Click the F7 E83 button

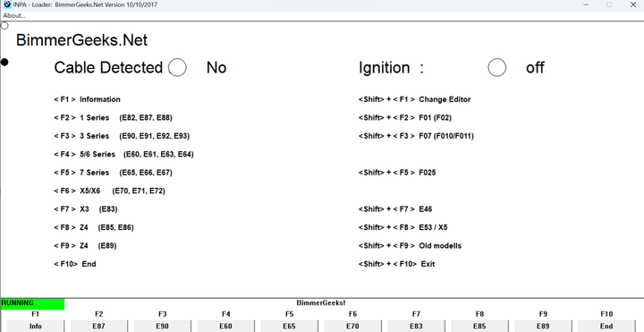point(416,327)
